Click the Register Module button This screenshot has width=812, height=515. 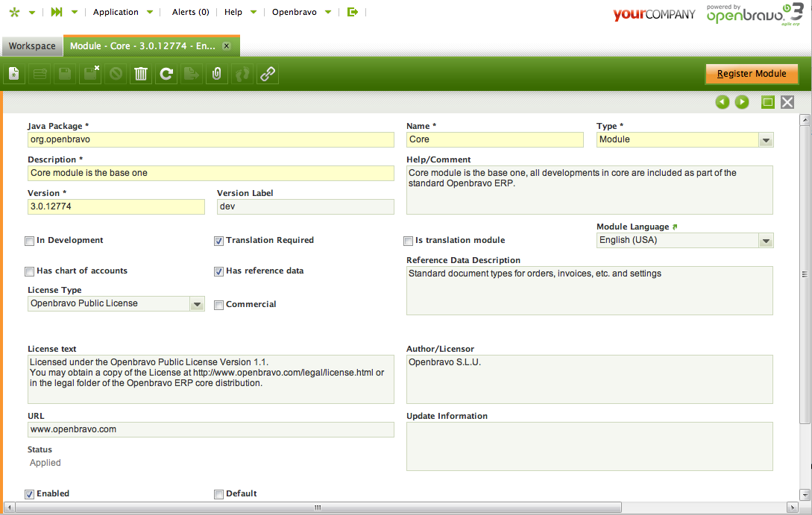752,74
